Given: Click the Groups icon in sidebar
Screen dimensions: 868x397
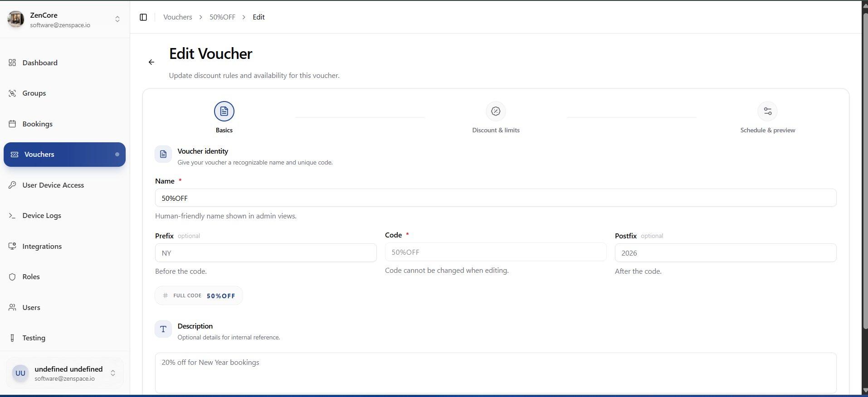Looking at the screenshot, I should tap(12, 93).
